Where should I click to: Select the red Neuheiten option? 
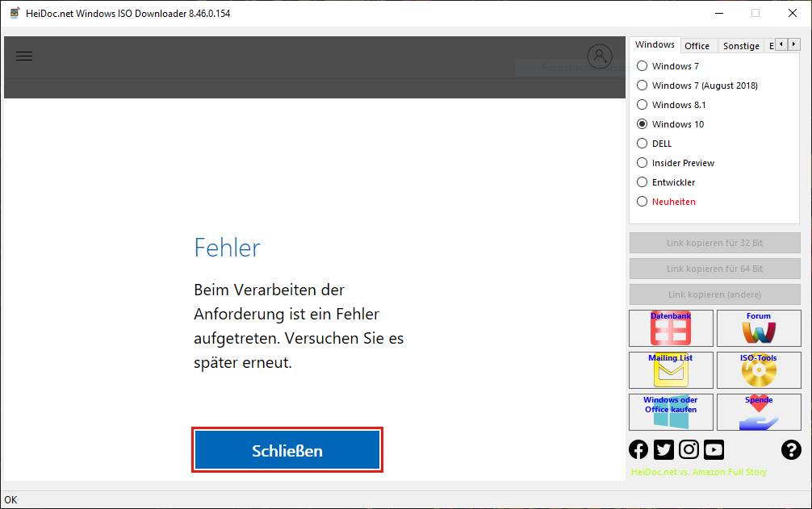click(666, 201)
